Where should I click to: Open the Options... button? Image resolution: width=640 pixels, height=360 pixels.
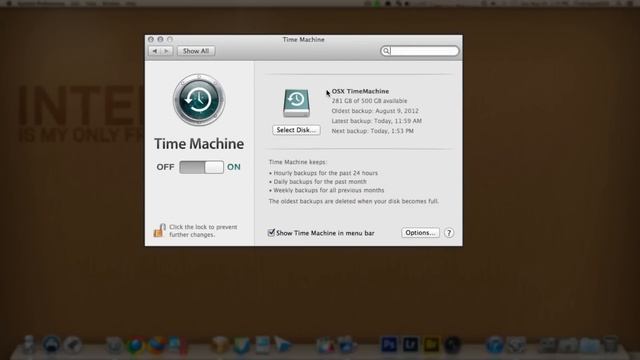pos(420,233)
